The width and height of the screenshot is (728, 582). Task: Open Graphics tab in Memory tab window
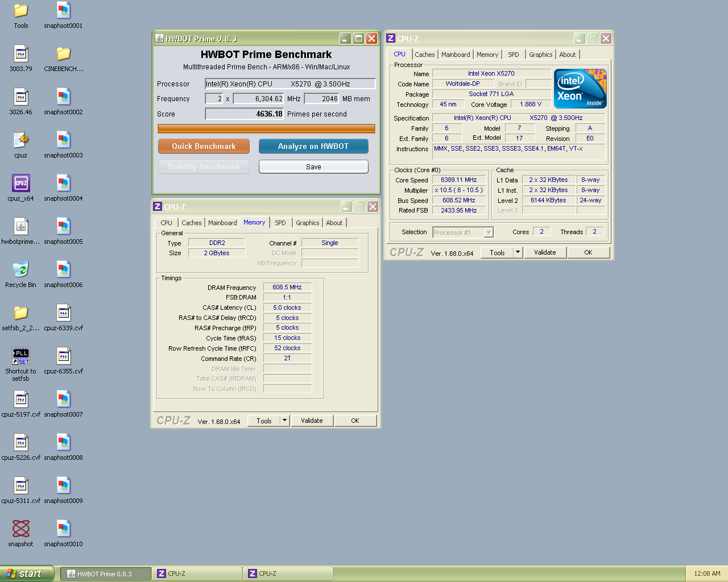[308, 223]
